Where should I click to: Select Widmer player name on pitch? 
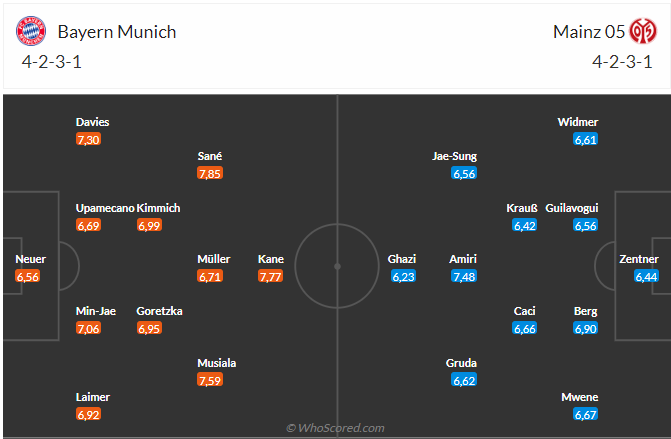click(578, 122)
